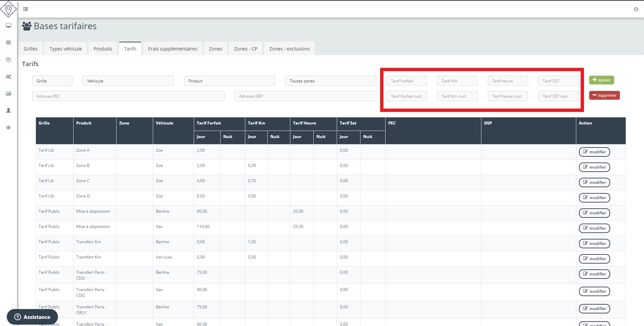Switch to the Frais supplémentaires tab
The image size is (644, 326).
tap(172, 49)
